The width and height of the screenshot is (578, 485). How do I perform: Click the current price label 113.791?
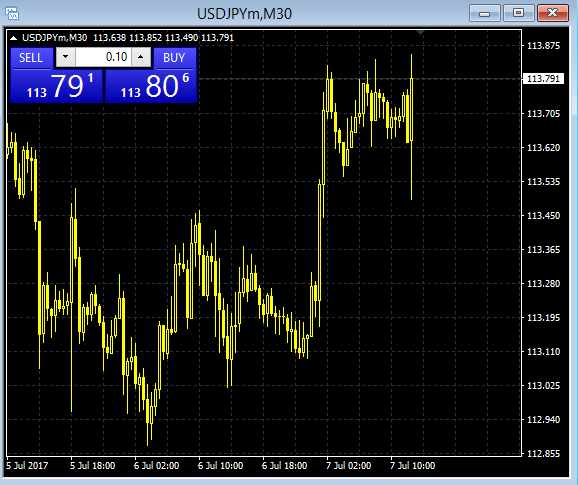point(543,79)
